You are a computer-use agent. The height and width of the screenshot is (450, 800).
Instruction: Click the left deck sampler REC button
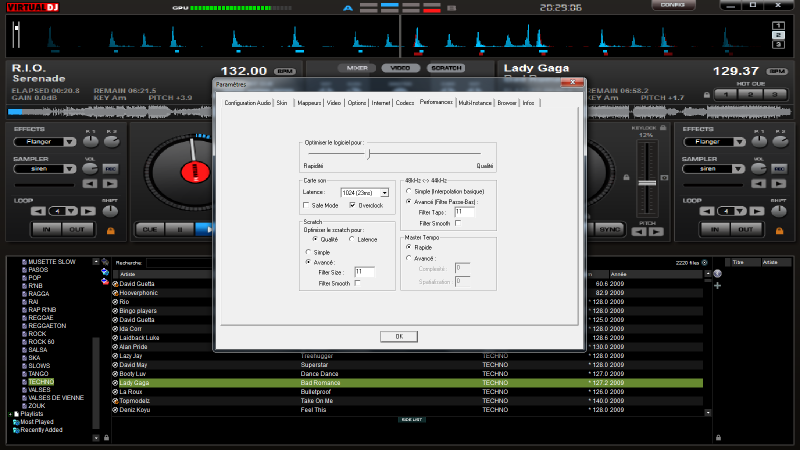pyautogui.click(x=110, y=169)
